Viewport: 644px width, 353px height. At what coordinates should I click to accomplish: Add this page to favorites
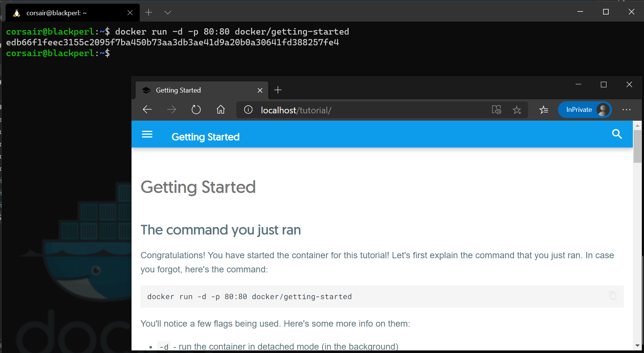517,110
